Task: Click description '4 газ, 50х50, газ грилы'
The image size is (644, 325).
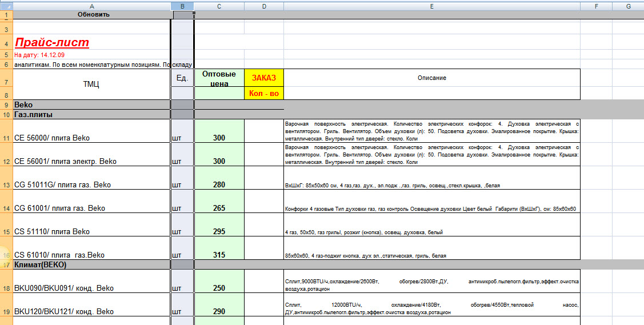Action: (431, 224)
